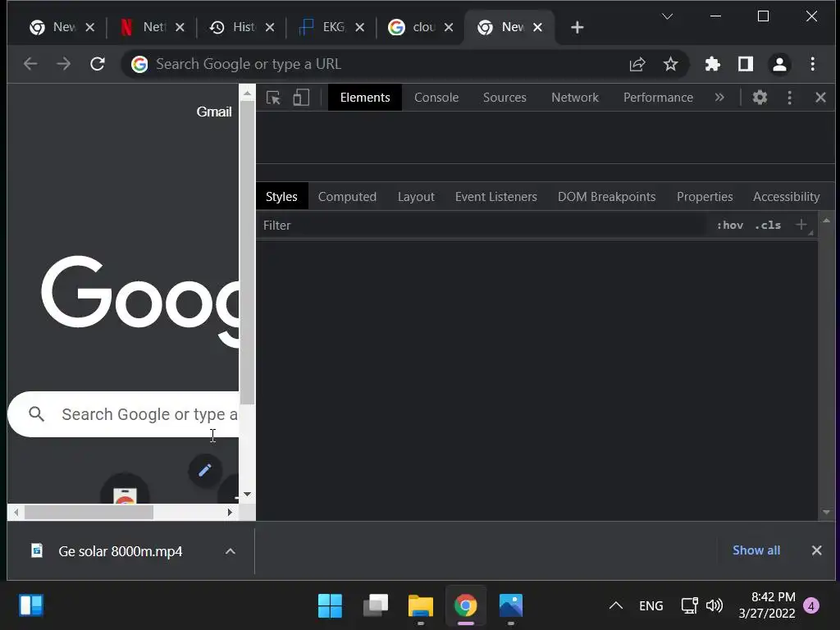
Task: Open a new tab with plus button
Action: point(577,27)
